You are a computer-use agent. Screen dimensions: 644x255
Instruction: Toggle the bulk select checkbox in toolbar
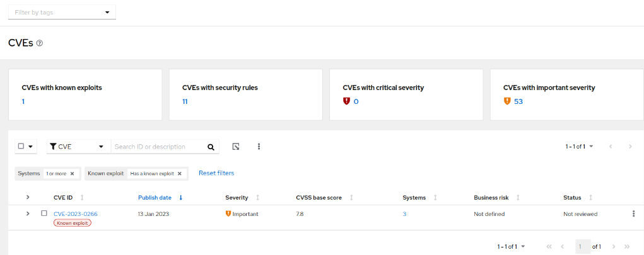pyautogui.click(x=21, y=146)
